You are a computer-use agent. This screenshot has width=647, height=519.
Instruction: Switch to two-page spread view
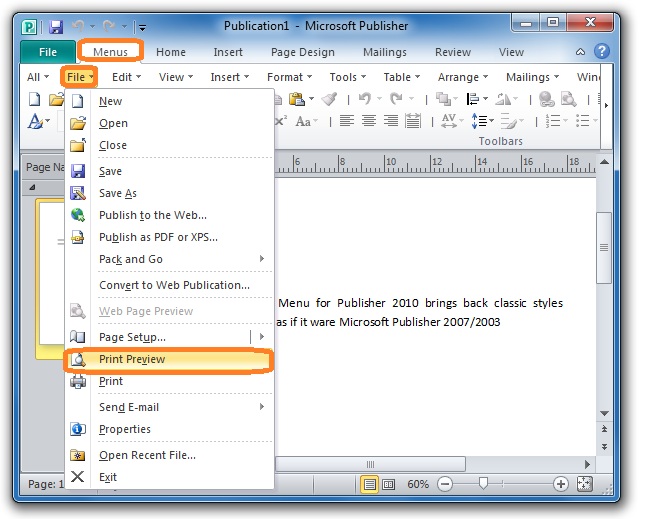click(x=388, y=484)
